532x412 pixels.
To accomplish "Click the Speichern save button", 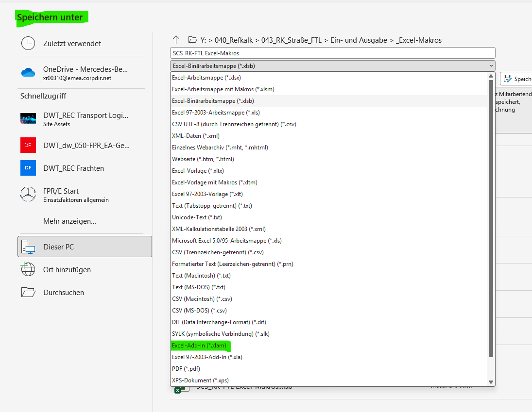I will coord(516,79).
